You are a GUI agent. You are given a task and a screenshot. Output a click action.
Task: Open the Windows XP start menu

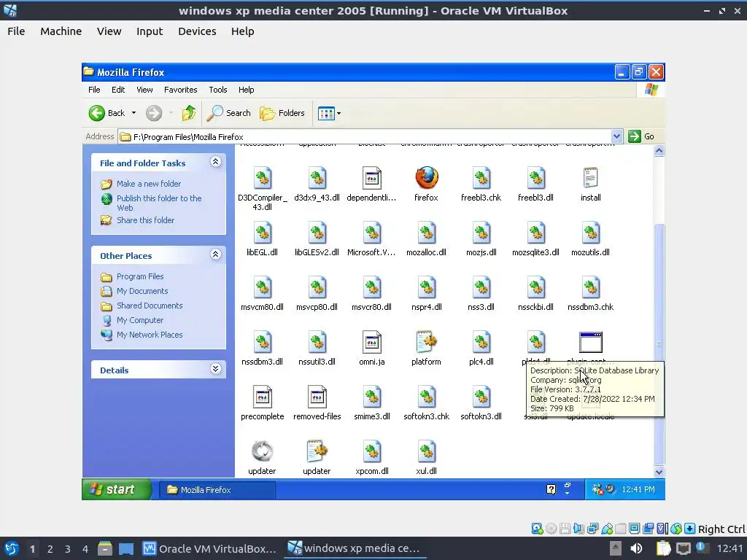pos(117,489)
